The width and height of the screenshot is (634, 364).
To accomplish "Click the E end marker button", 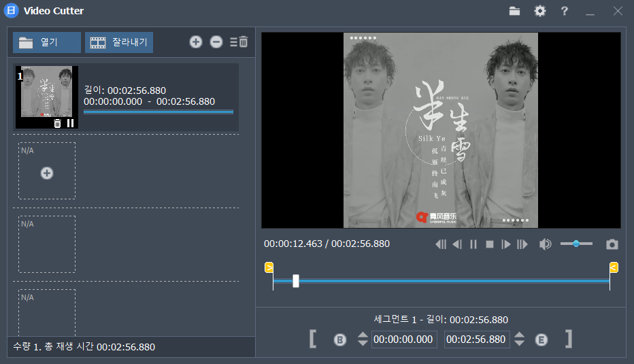I will pos(541,340).
